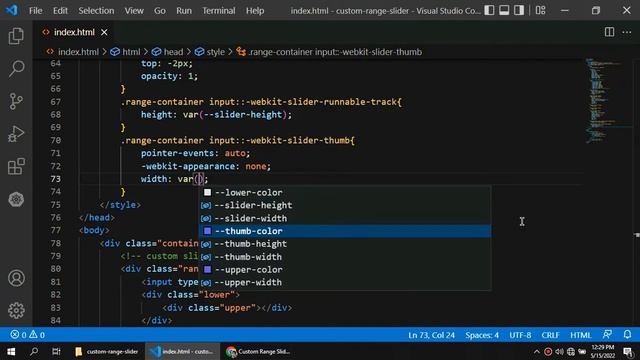Screen dimensions: 640x360
Task: Choose --upper-width suggestion
Action: [345, 282]
